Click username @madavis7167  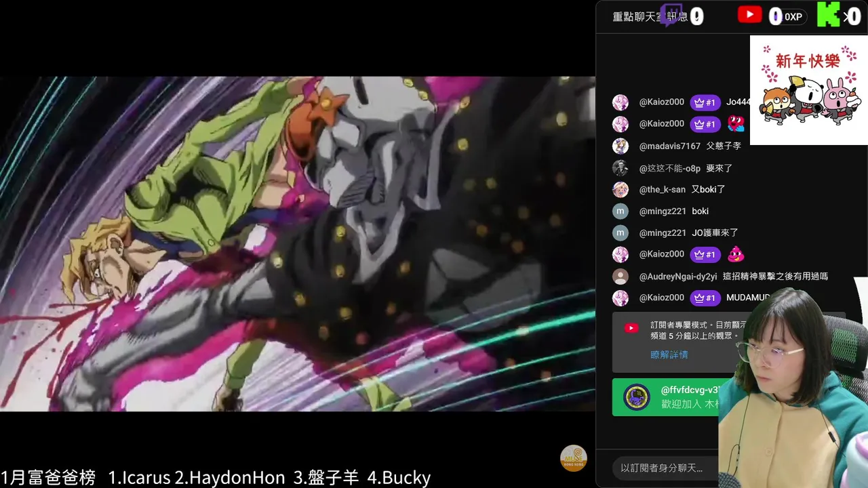669,146
